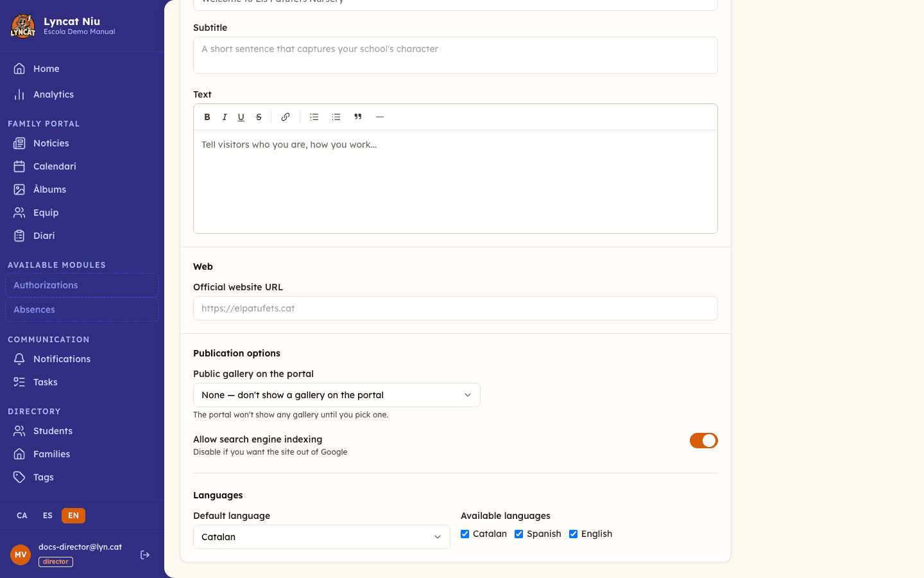924x578 pixels.
Task: Click the logout icon beside the user email
Action: tap(145, 555)
